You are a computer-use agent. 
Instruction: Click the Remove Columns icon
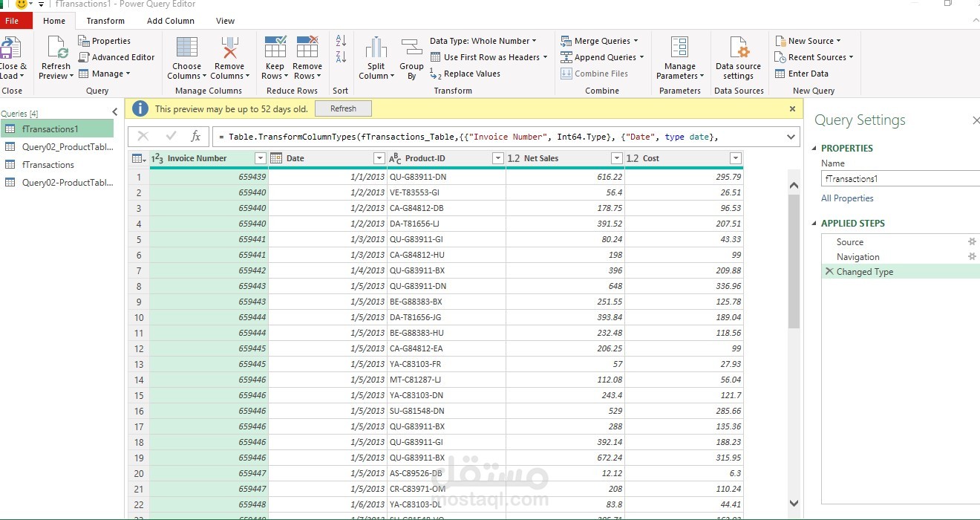229,48
